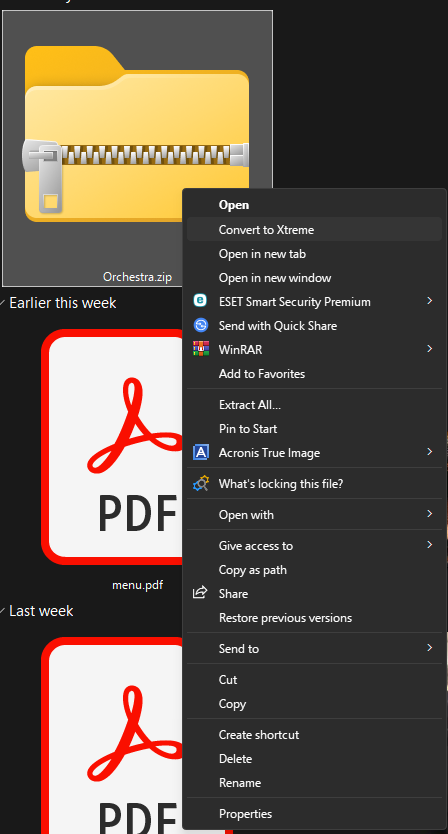The width and height of the screenshot is (448, 834).
Task: Expand the ESET Smart Security Premium submenu arrow
Action: click(x=429, y=301)
